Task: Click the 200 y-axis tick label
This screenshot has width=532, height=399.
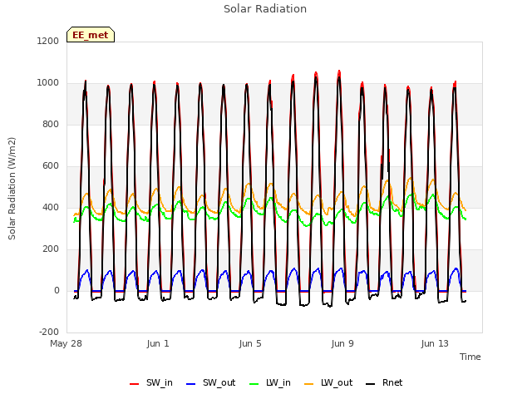Action: click(x=51, y=249)
